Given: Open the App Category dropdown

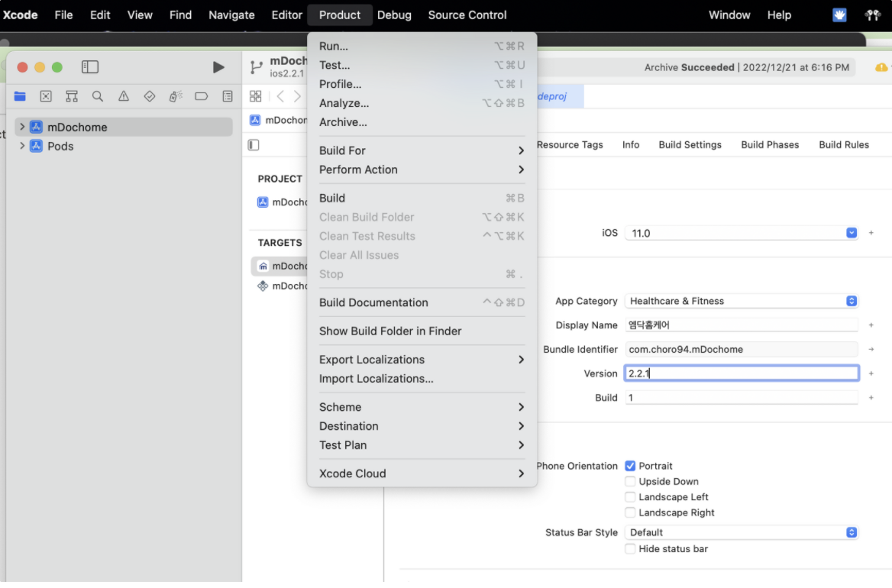Looking at the screenshot, I should [x=742, y=301].
